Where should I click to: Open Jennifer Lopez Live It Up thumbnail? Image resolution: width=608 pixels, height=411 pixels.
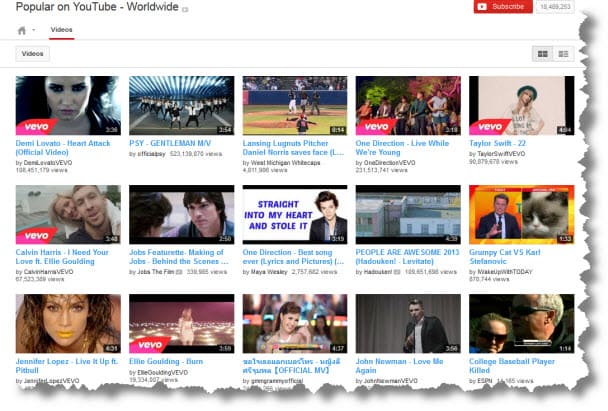(68, 324)
